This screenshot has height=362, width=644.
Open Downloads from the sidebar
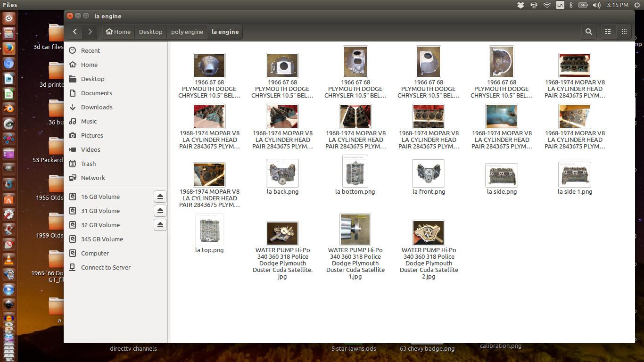tap(96, 107)
